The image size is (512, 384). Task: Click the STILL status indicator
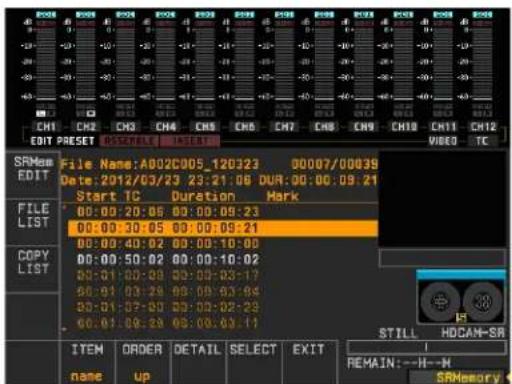pyautogui.click(x=398, y=333)
